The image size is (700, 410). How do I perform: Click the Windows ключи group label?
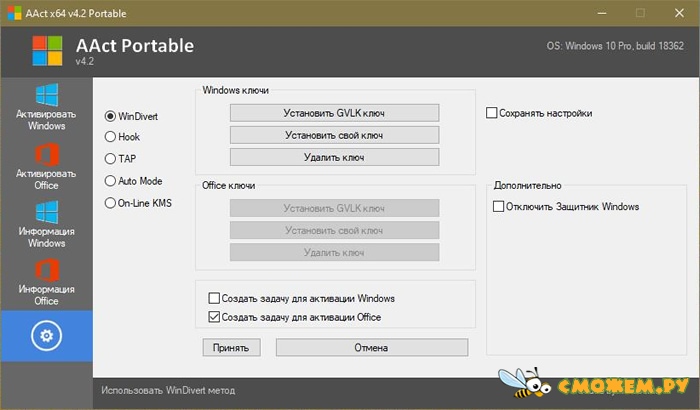coord(236,90)
